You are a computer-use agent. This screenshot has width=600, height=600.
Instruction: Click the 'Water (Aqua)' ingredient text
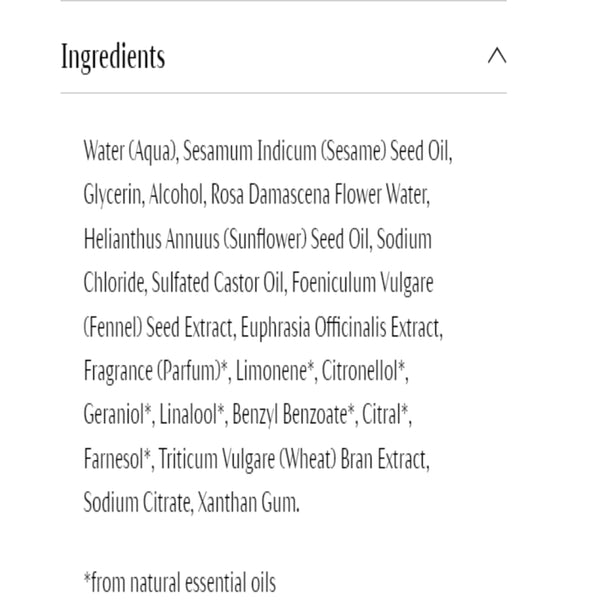(x=130, y=152)
